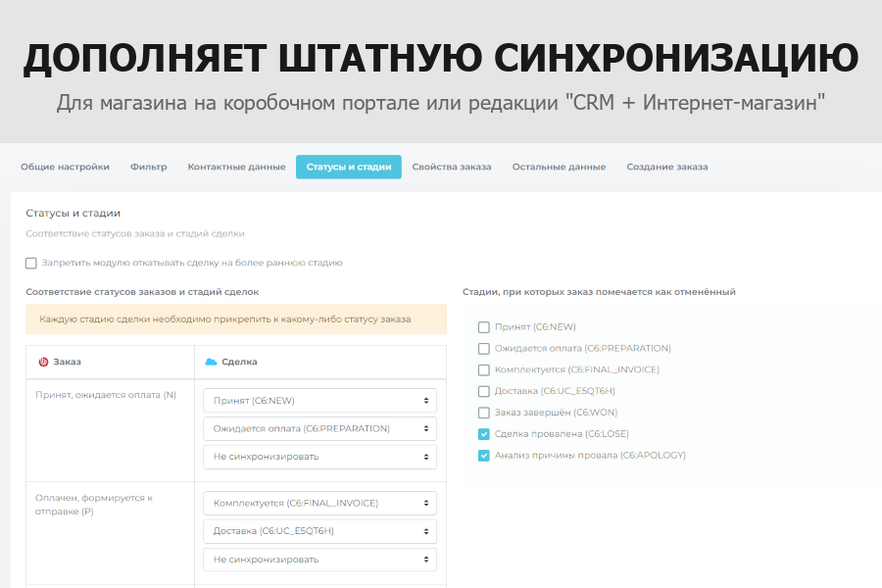Uncheck Анализ причины провала (C6:APOLOGY)

click(x=483, y=455)
